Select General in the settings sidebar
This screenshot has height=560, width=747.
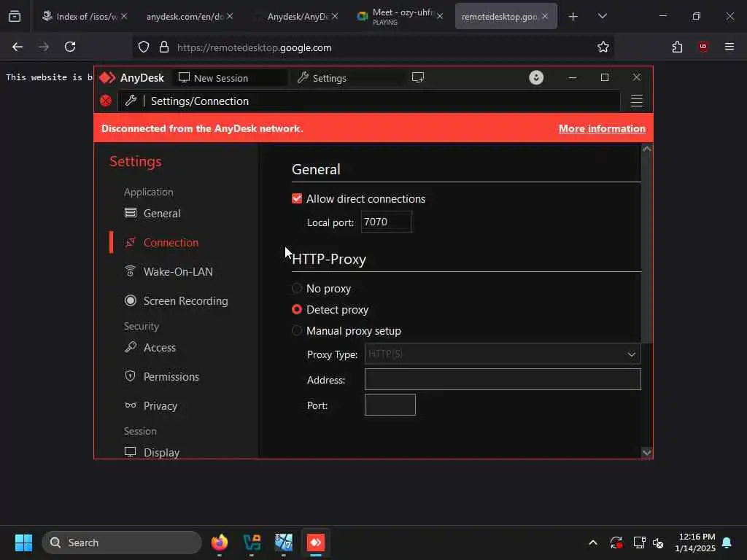[162, 214]
